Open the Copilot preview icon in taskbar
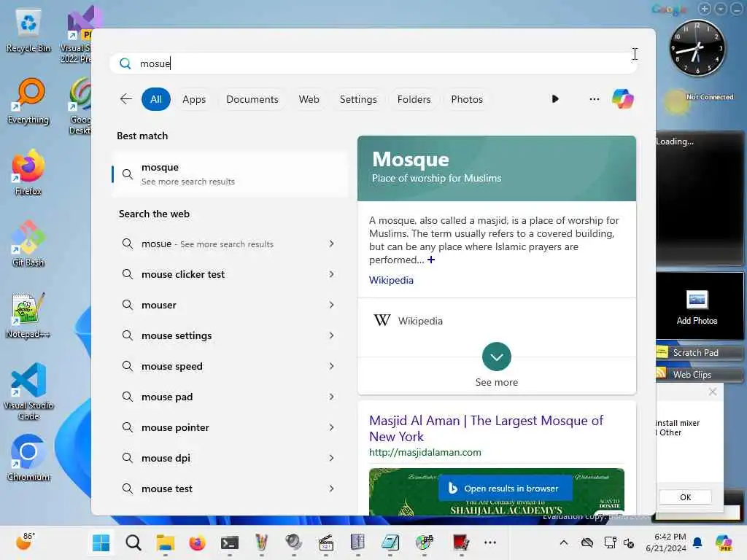Image resolution: width=747 pixels, height=560 pixels. point(724,542)
